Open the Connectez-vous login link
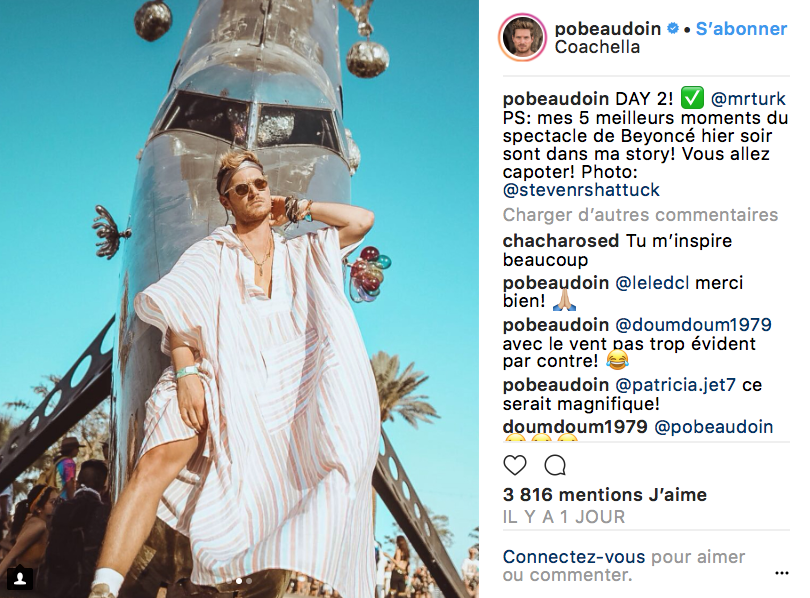This screenshot has height=598, width=810. [x=574, y=557]
